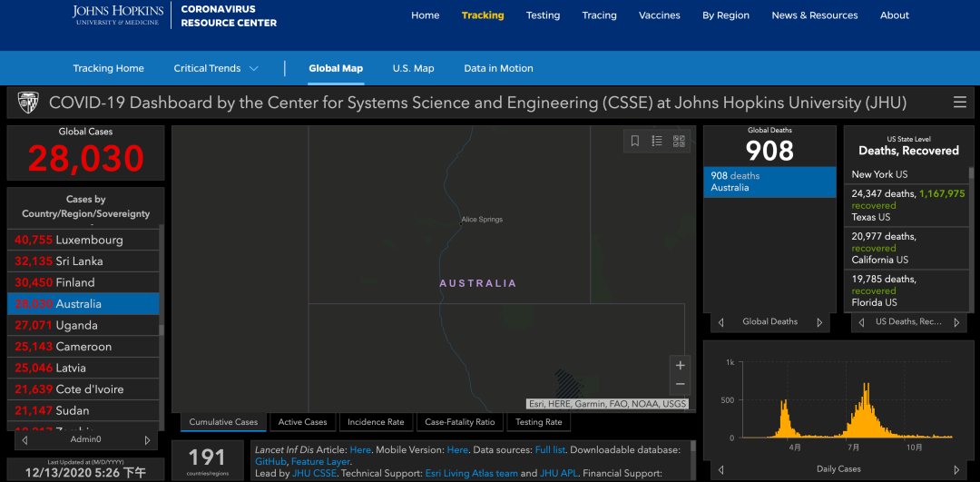Open the dashboard hamburger menu

point(959,103)
